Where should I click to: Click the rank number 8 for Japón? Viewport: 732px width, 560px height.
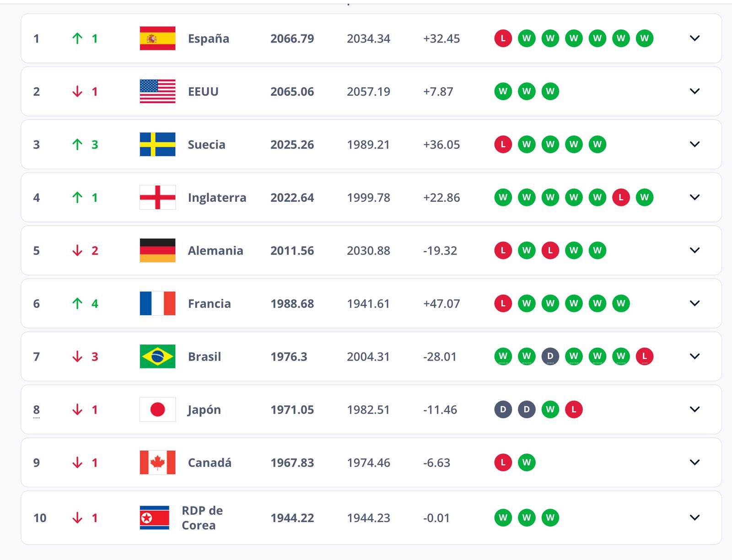[37, 409]
